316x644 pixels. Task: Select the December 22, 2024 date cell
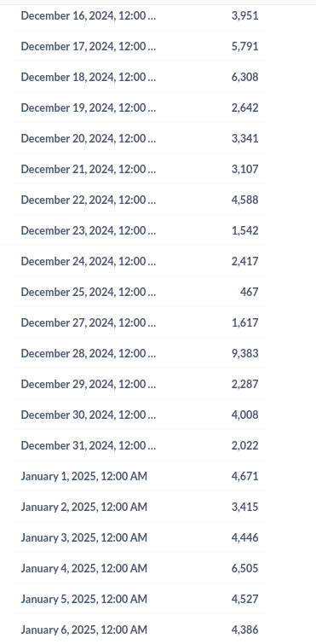coord(88,200)
